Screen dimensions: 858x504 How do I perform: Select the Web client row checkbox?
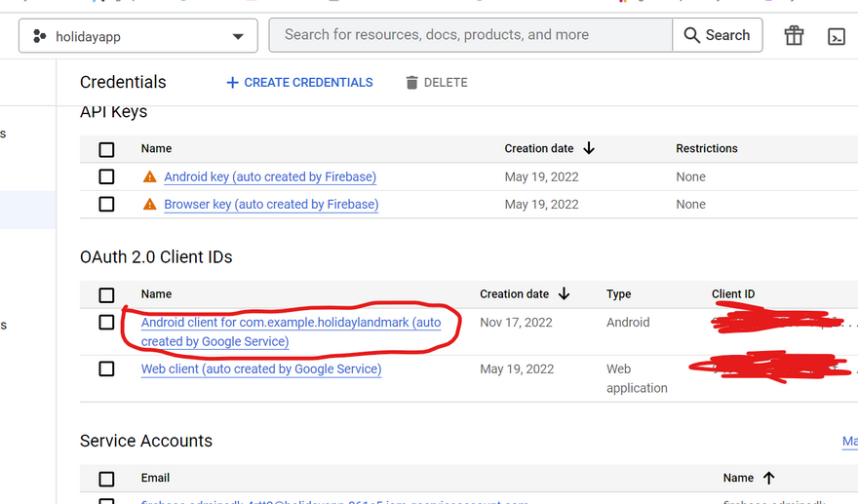click(106, 369)
